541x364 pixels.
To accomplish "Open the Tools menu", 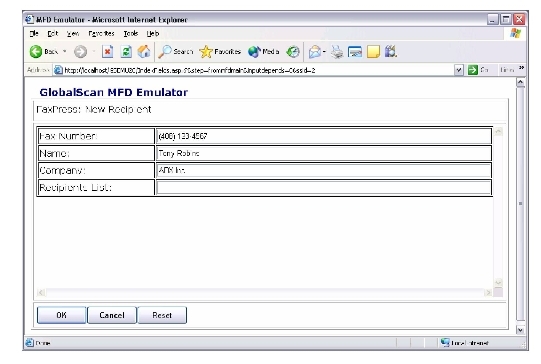I will pyautogui.click(x=131, y=33).
